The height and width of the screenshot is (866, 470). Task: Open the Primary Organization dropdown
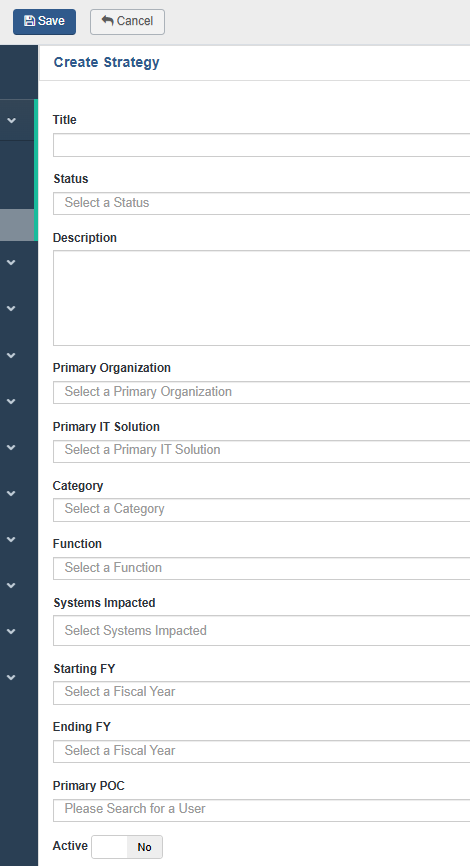coord(262,392)
